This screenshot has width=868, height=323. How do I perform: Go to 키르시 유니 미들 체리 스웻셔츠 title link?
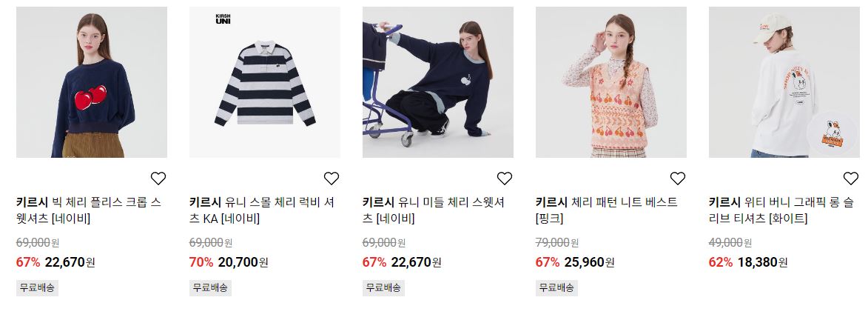(434, 210)
